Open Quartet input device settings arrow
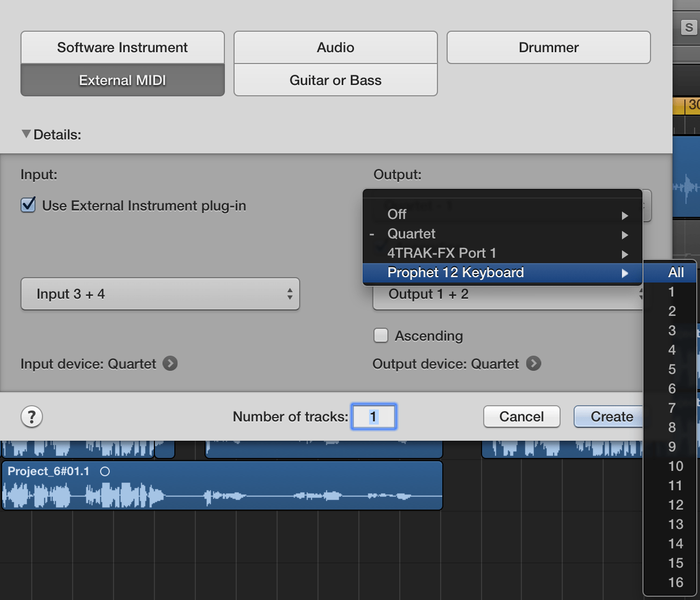Viewport: 700px width, 600px height. (170, 364)
